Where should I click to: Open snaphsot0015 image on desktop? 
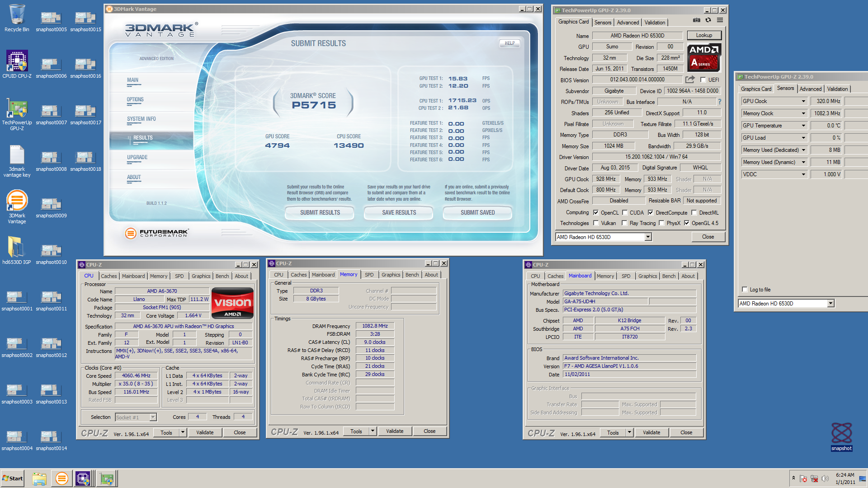point(85,21)
